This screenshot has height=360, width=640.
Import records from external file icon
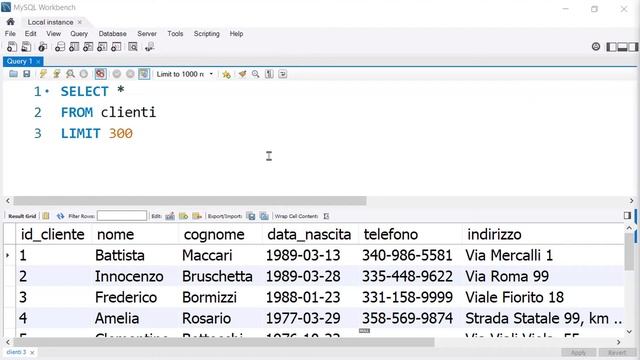tap(264, 216)
